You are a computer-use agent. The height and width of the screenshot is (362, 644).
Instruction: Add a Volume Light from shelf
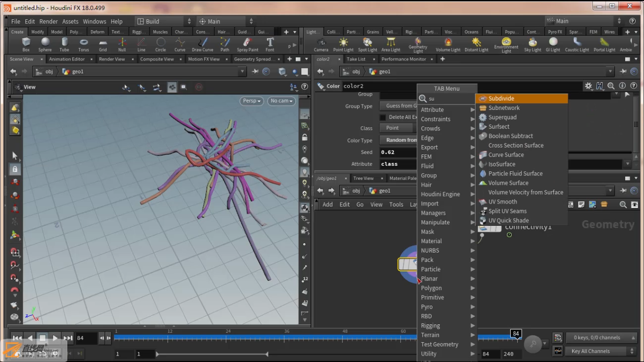click(x=448, y=45)
